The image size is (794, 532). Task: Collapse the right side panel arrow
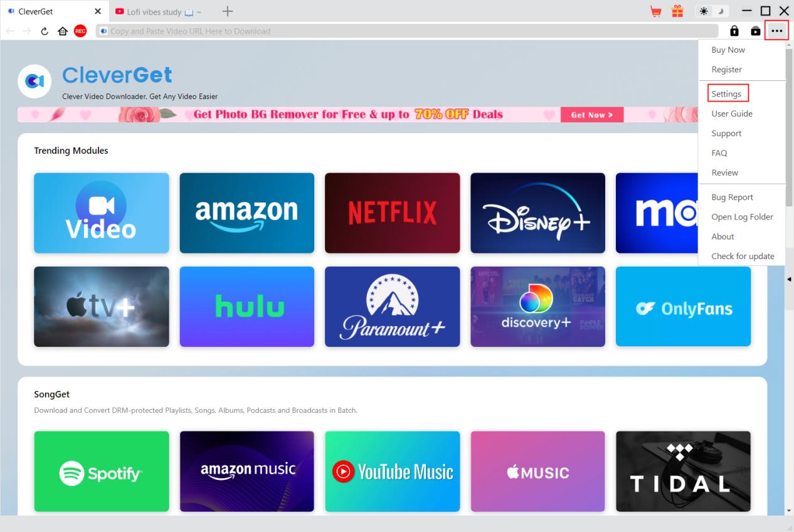[789, 279]
